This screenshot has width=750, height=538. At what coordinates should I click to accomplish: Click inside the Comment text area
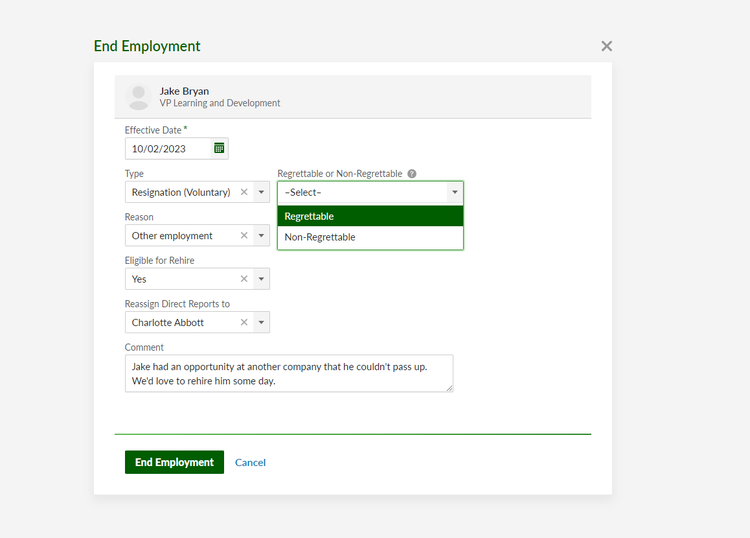(x=288, y=373)
